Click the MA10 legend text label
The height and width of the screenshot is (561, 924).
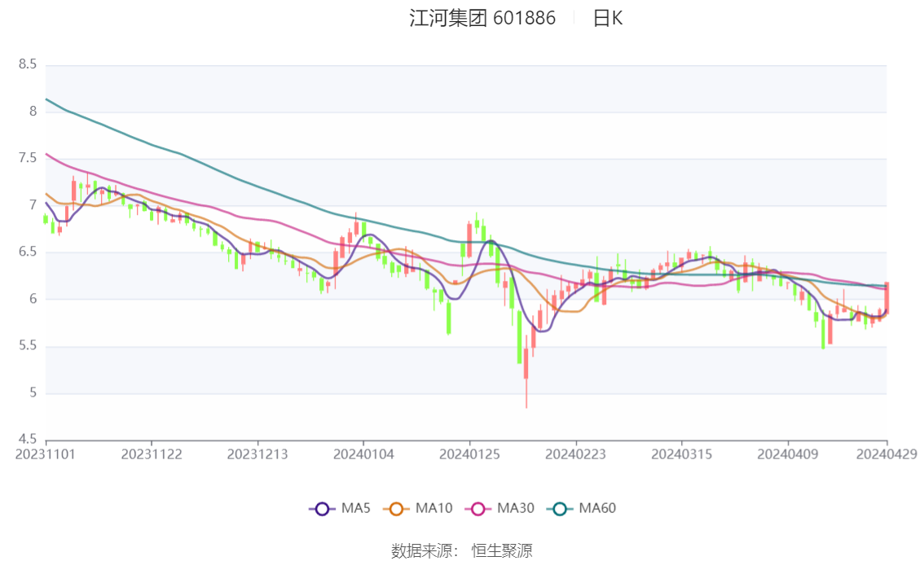click(x=433, y=509)
